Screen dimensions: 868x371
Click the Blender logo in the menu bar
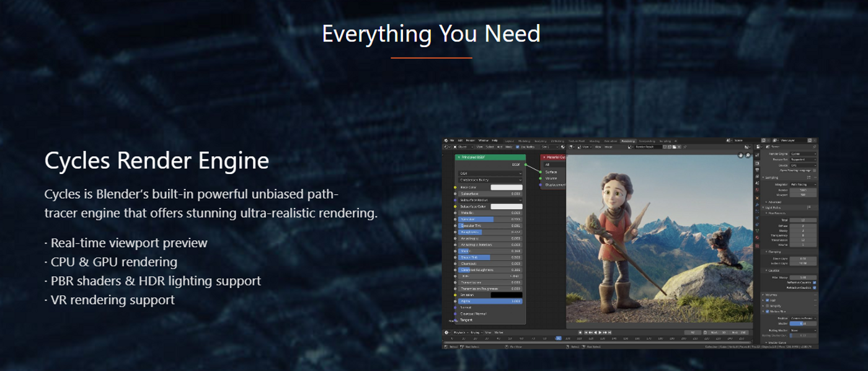click(x=446, y=141)
